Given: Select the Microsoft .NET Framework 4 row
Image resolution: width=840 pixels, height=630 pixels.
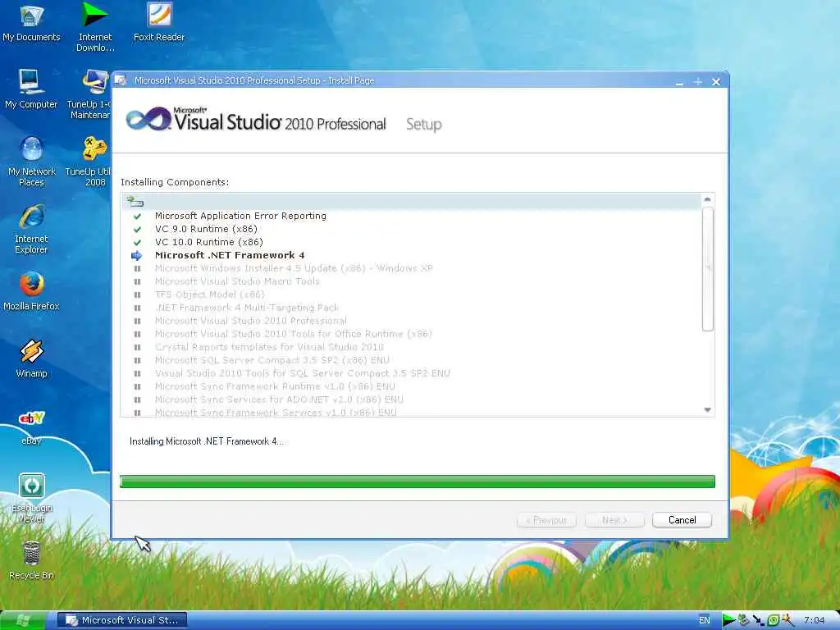Looking at the screenshot, I should point(411,256).
